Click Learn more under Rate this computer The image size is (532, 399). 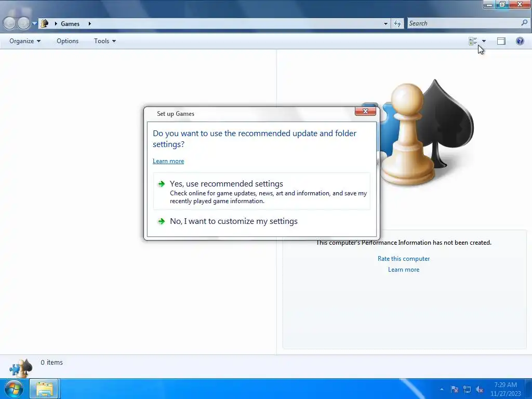click(404, 270)
